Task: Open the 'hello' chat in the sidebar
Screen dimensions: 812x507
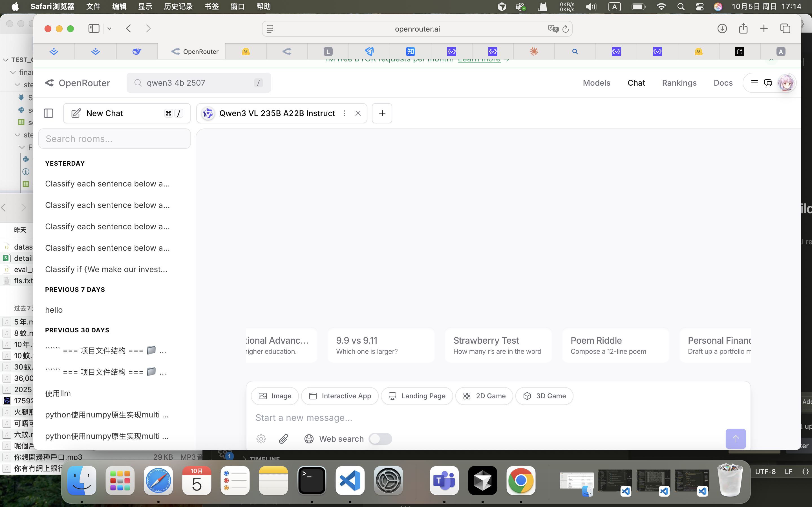Action: click(x=54, y=310)
